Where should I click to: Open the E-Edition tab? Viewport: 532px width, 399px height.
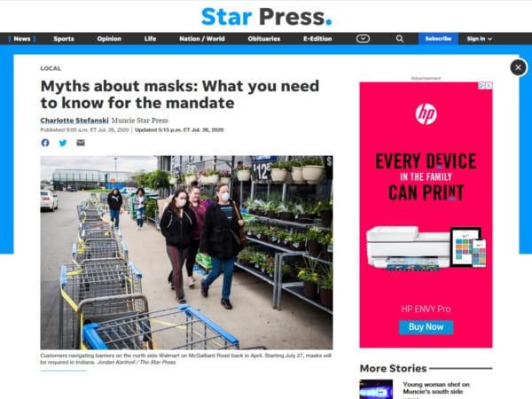[x=317, y=39]
